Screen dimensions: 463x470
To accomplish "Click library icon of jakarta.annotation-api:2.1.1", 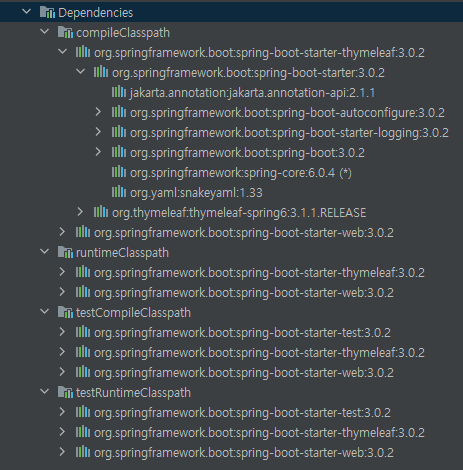I will tap(119, 92).
